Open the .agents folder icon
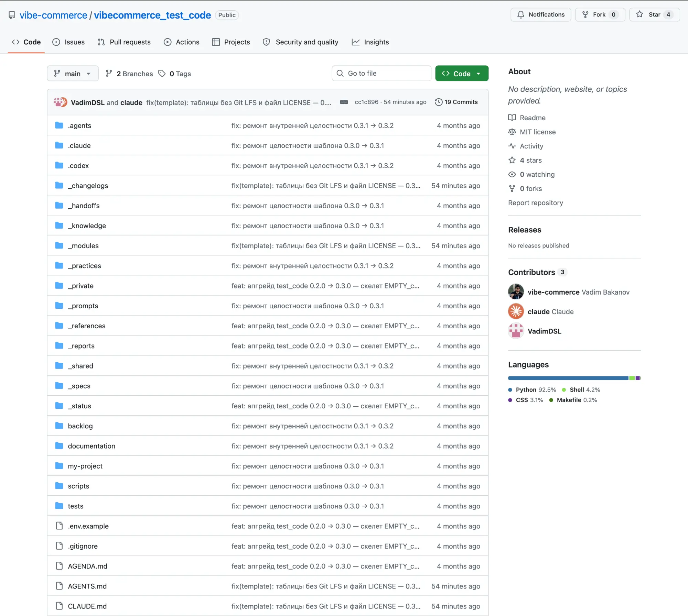688x616 pixels. point(59,125)
